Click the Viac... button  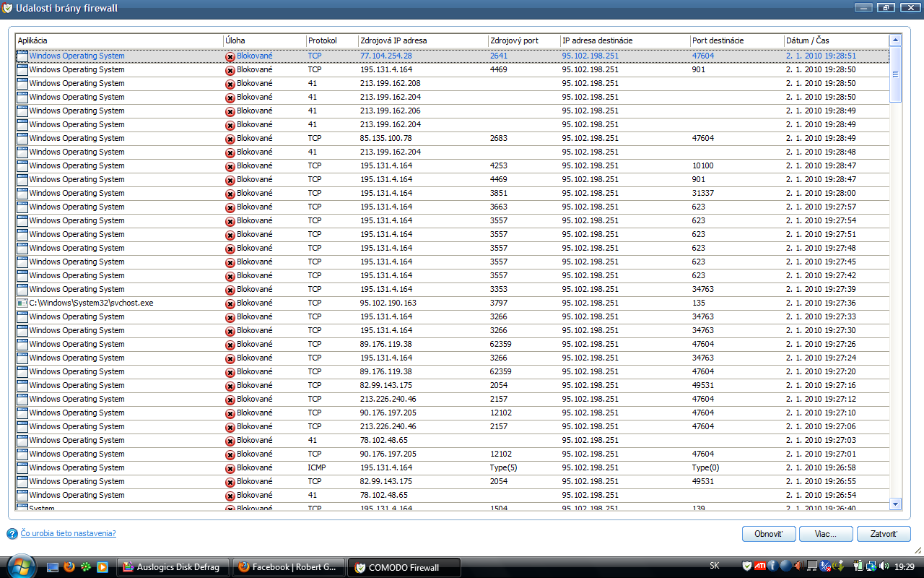coord(825,534)
